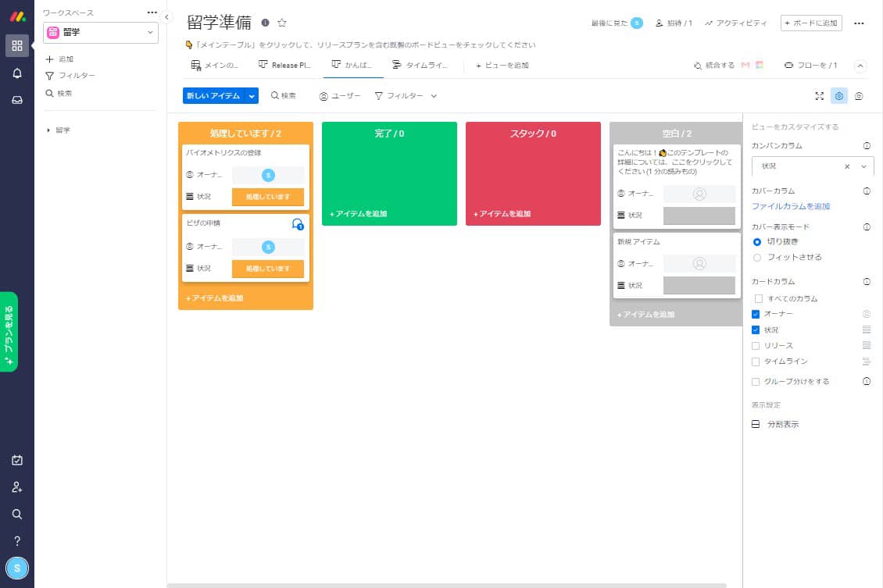The height and width of the screenshot is (588, 883).
Task: Open notifications bell icon
Action: coord(17,73)
